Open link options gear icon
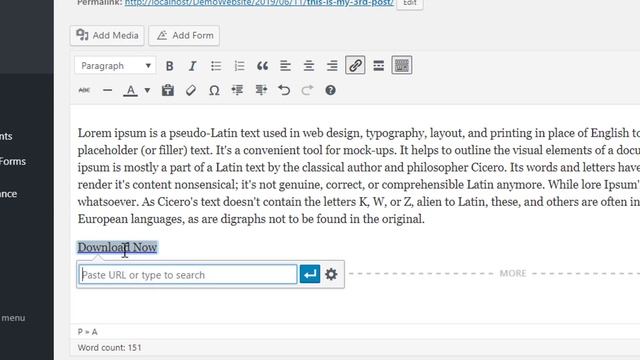Screen dimensions: 640x360 tap(331, 274)
